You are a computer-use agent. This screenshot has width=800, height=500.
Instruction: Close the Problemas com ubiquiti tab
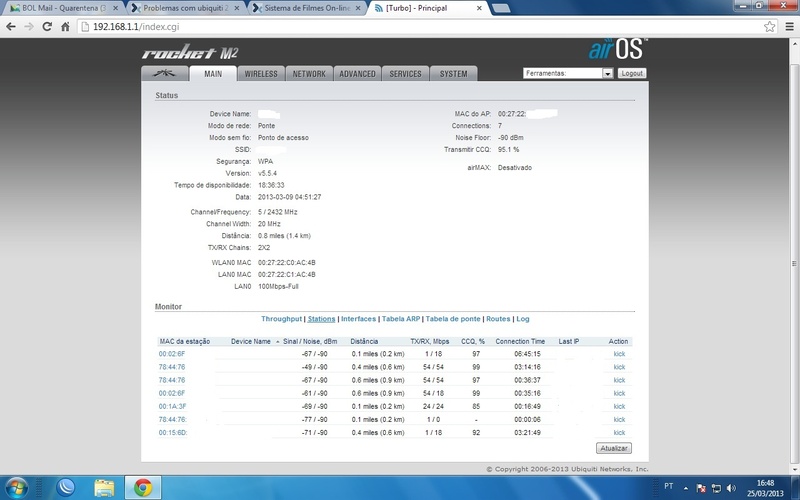(x=237, y=8)
